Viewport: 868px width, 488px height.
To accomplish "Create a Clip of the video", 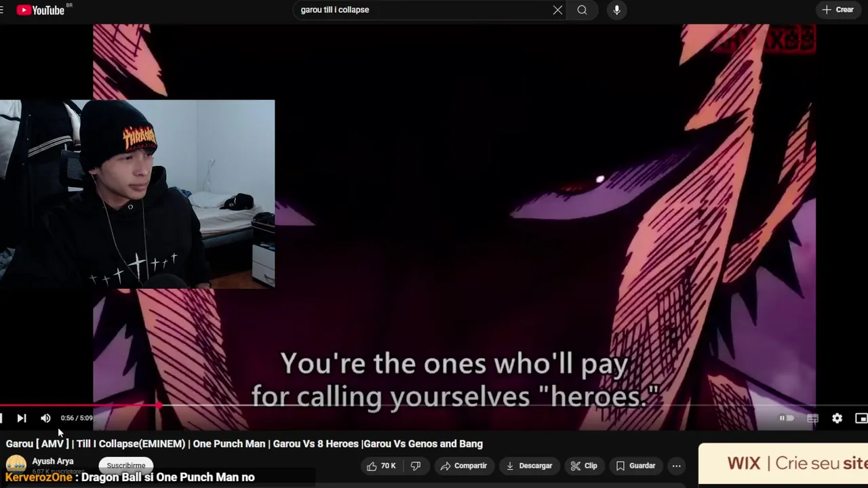I will click(584, 466).
